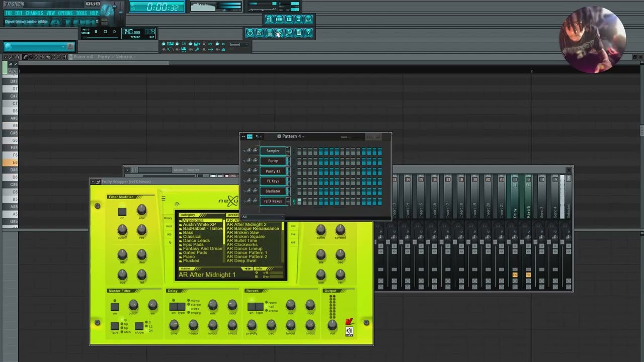Click the undo history icon
644x362 pixels.
[x=250, y=33]
